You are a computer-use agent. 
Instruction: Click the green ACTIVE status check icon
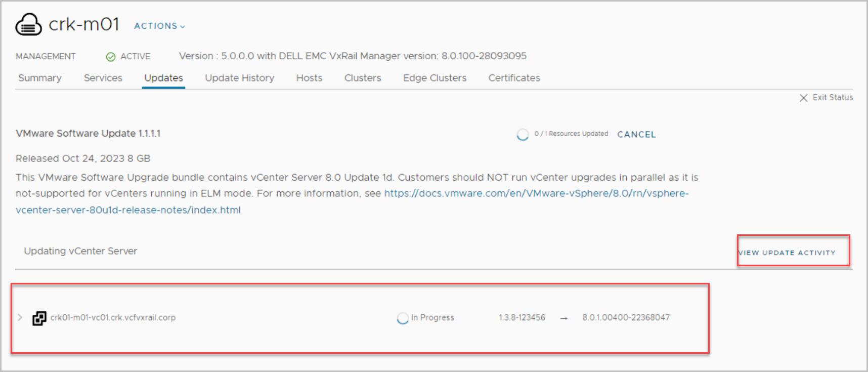pos(111,57)
